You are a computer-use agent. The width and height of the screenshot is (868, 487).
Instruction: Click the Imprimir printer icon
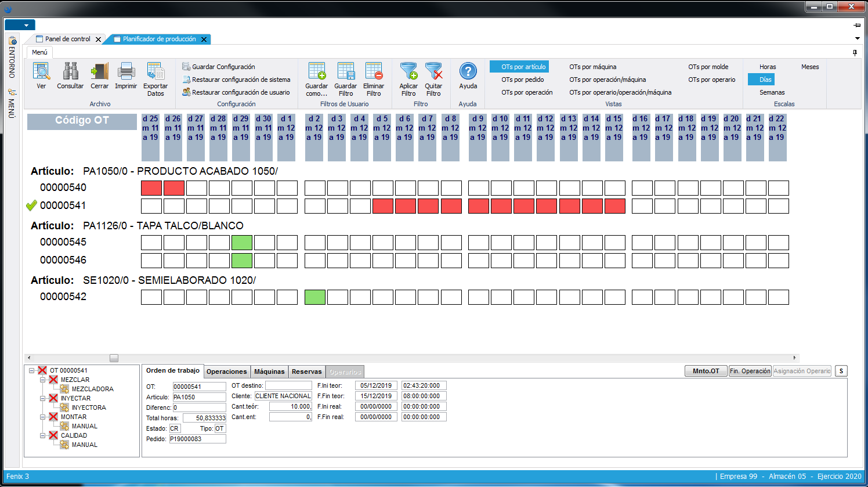click(x=126, y=71)
